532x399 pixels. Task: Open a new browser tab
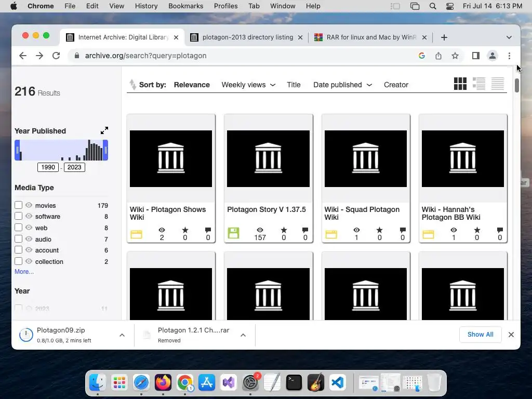444,37
